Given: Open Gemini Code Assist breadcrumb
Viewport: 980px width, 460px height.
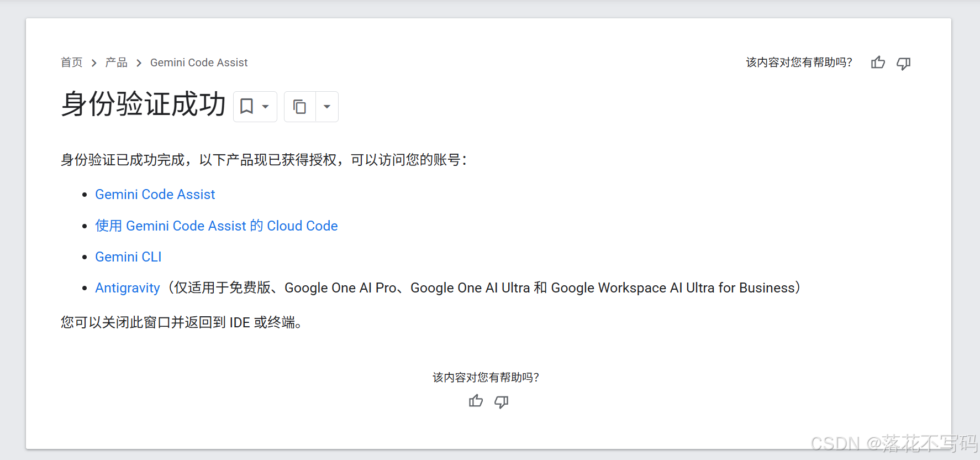Looking at the screenshot, I should (199, 62).
